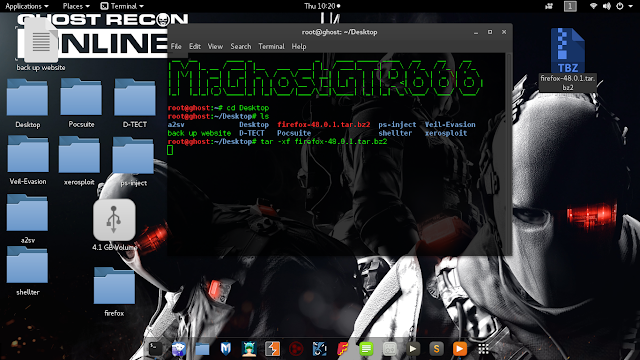The image size is (640, 360).
Task: Launch Terminal from the dock
Action: click(x=155, y=349)
